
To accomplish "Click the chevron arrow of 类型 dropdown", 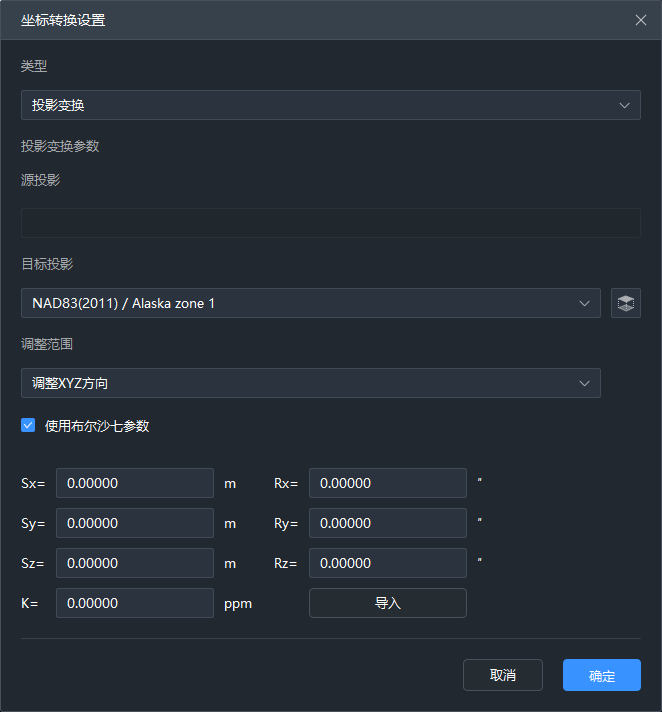I will (625, 105).
